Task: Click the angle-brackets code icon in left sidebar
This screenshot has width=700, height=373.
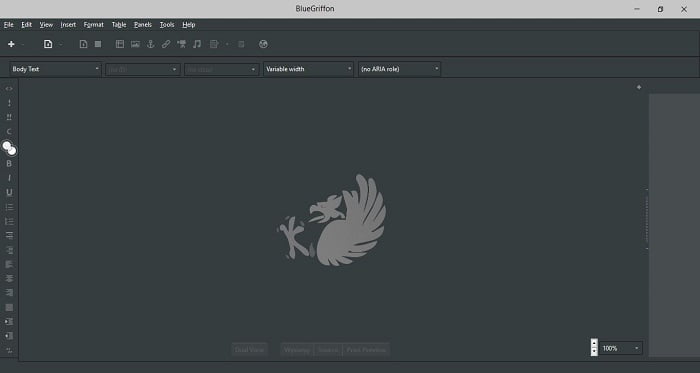Action: pos(9,89)
